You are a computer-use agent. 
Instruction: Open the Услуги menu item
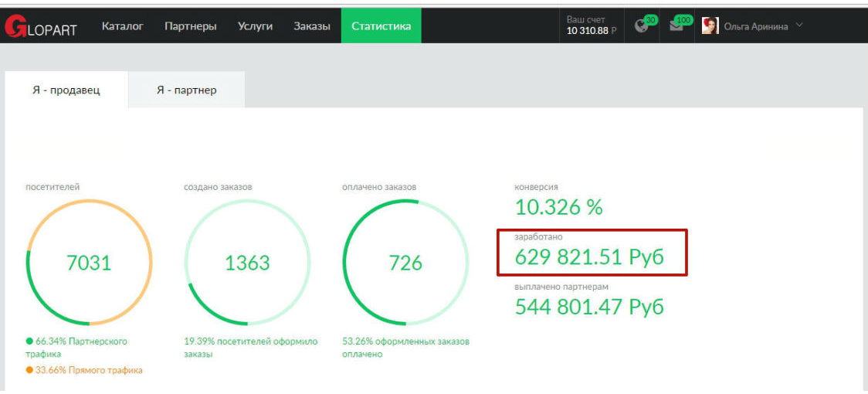coord(255,26)
